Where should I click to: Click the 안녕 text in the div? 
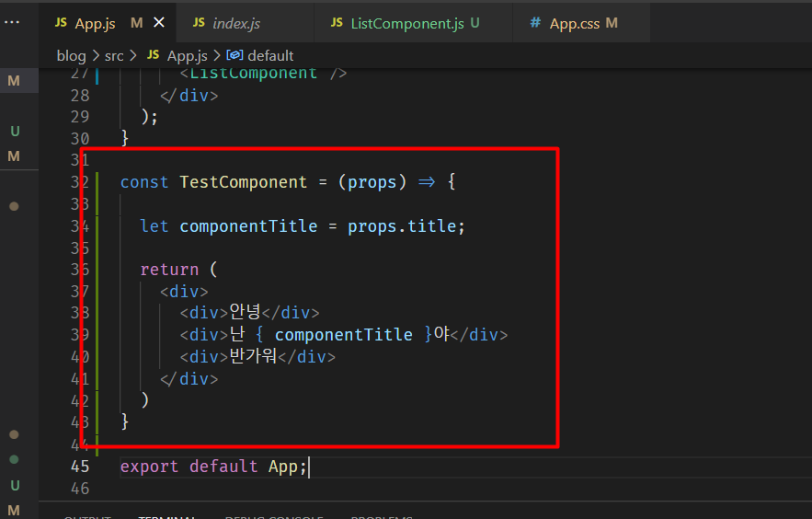click(245, 312)
